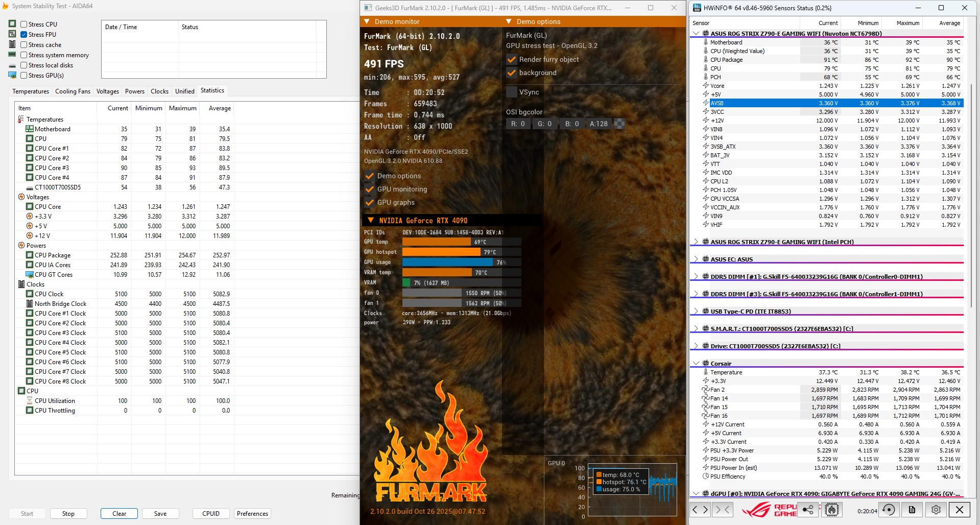
Task: Click the percent chip icon beside Stress FPU
Action: 12,34
